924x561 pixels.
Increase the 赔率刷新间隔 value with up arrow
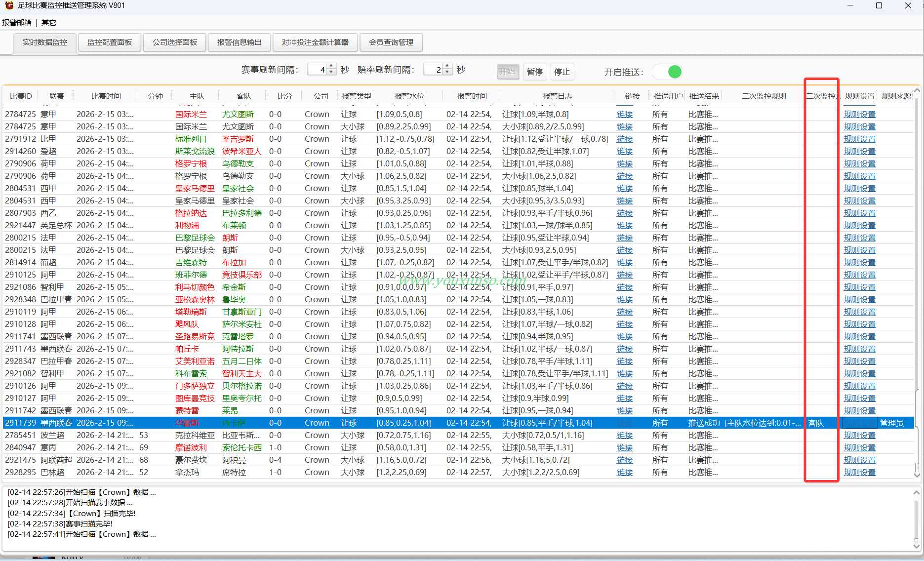point(447,66)
